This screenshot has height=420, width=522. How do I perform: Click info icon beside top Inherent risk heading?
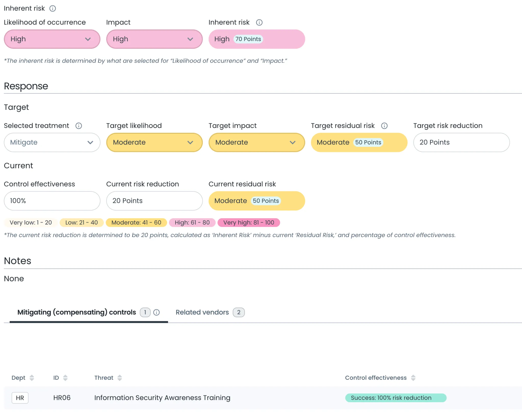pyautogui.click(x=53, y=8)
